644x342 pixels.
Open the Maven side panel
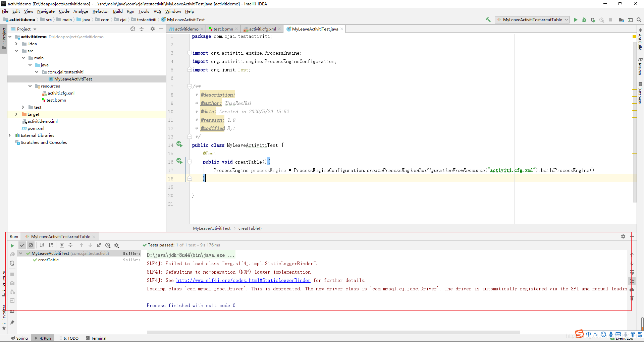pyautogui.click(x=640, y=66)
